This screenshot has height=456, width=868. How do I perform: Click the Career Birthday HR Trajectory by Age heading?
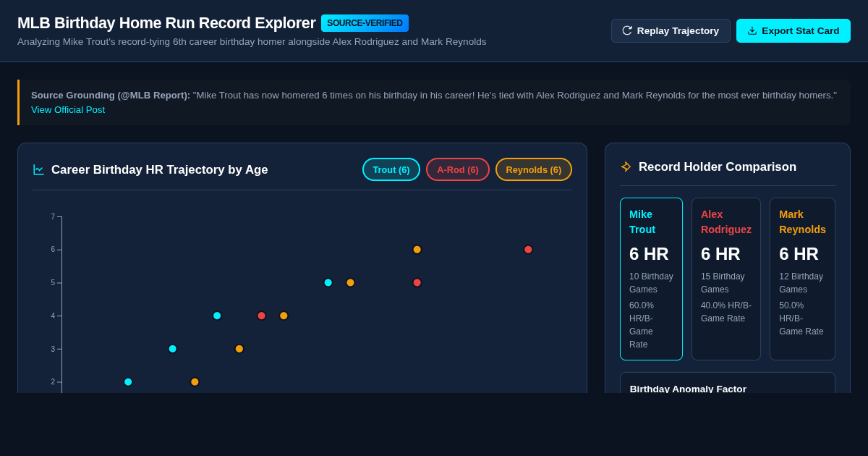tap(160, 169)
